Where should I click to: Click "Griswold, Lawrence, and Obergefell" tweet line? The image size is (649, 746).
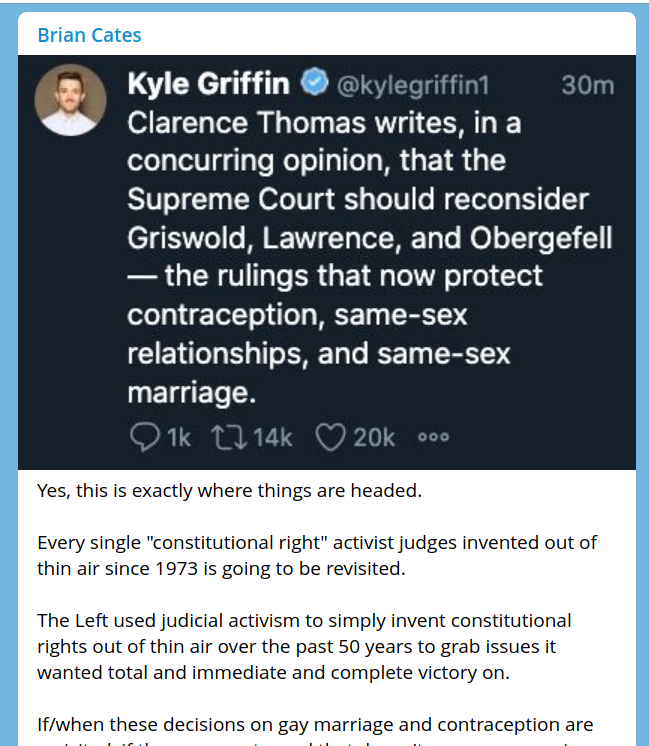point(369,238)
